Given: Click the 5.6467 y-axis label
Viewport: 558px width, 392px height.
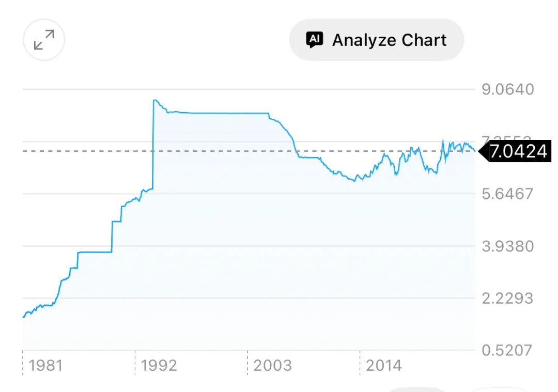Looking at the screenshot, I should point(508,194).
